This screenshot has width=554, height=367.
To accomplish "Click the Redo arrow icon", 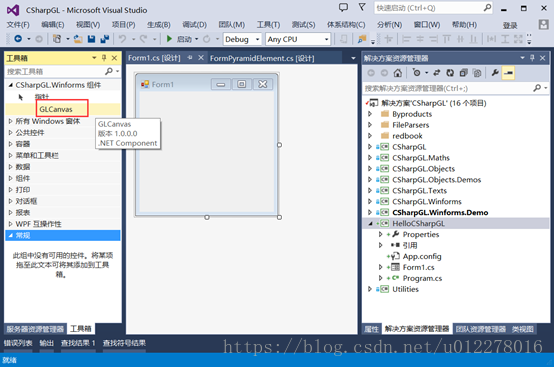I will pyautogui.click(x=143, y=39).
